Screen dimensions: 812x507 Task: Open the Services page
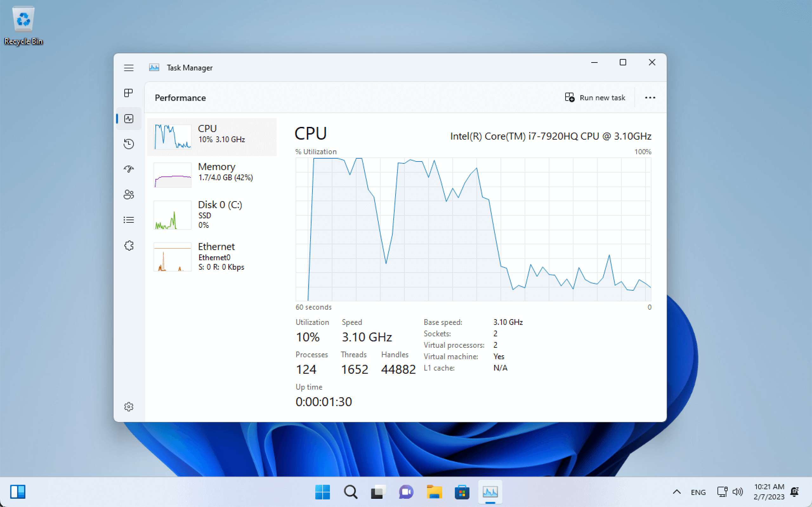pos(129,246)
